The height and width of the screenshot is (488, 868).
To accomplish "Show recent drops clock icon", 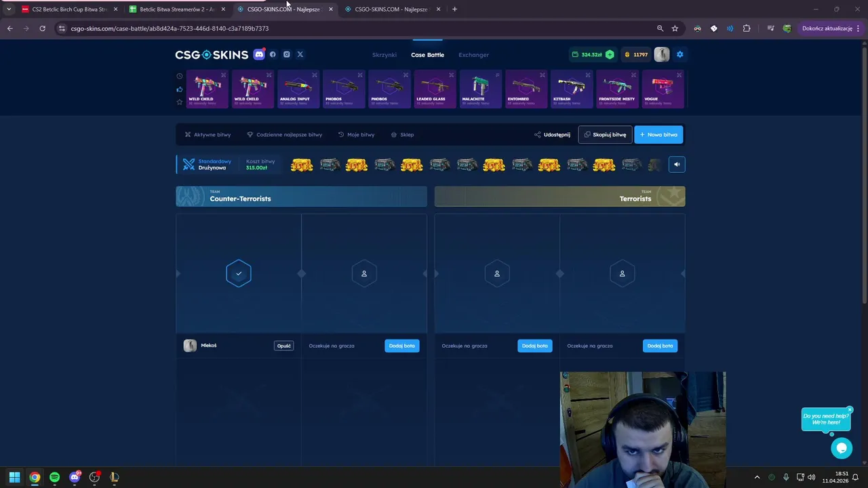I will click(x=180, y=76).
